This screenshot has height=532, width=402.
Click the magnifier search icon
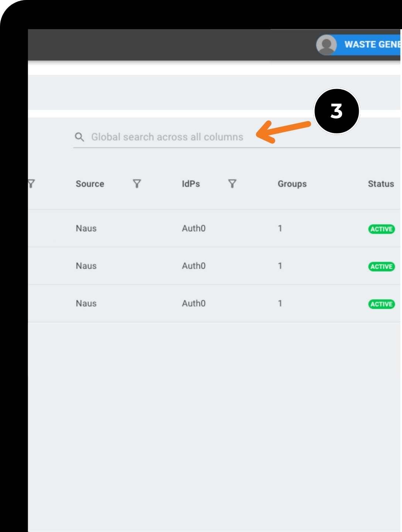pos(79,137)
